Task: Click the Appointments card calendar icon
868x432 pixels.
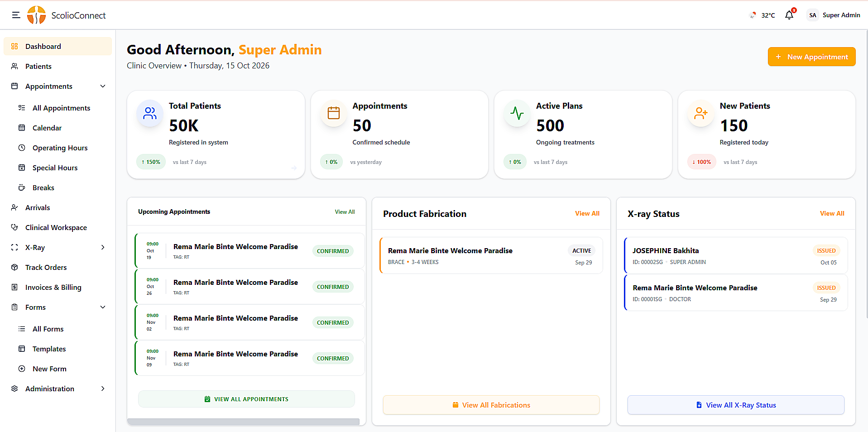Action: (x=334, y=113)
